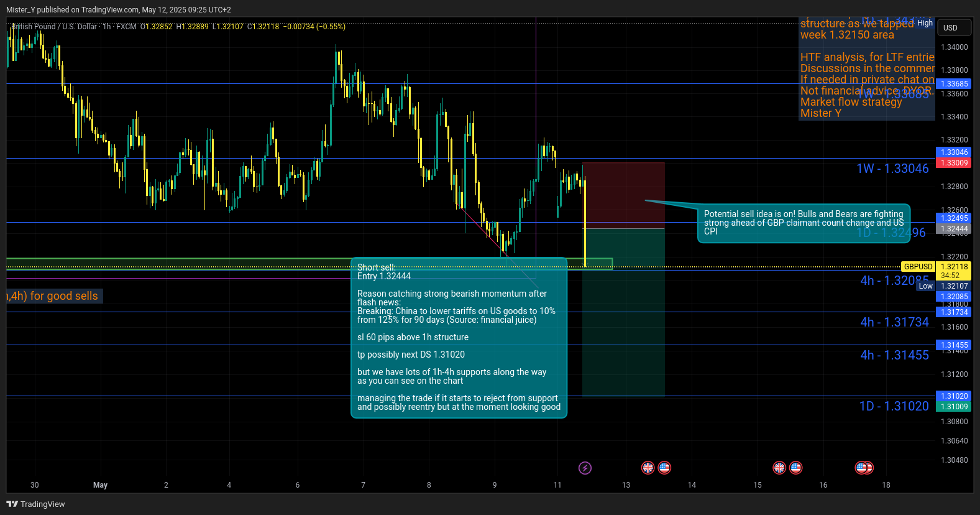Select the '1W - 1.33046' level text
This screenshot has width=980, height=515.
[x=892, y=169]
